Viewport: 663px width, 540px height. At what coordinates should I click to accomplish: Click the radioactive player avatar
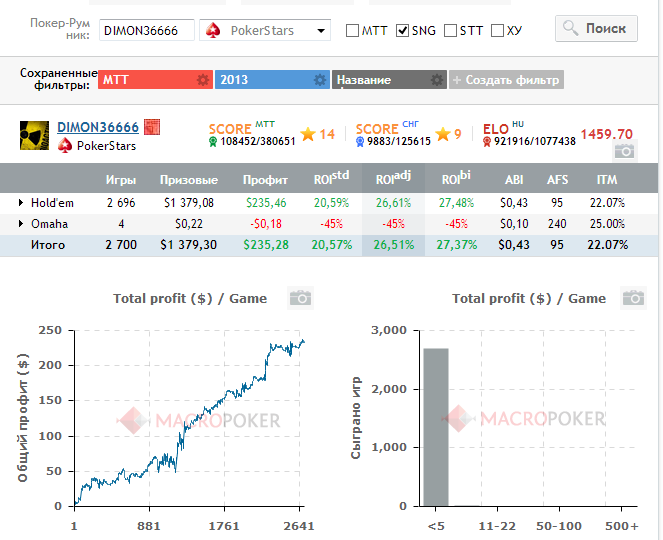click(33, 134)
